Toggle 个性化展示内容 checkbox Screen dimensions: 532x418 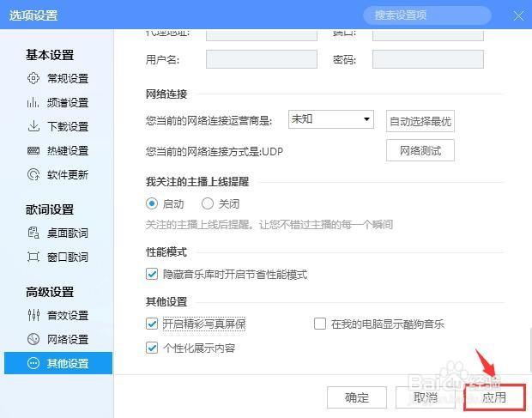pyautogui.click(x=152, y=348)
